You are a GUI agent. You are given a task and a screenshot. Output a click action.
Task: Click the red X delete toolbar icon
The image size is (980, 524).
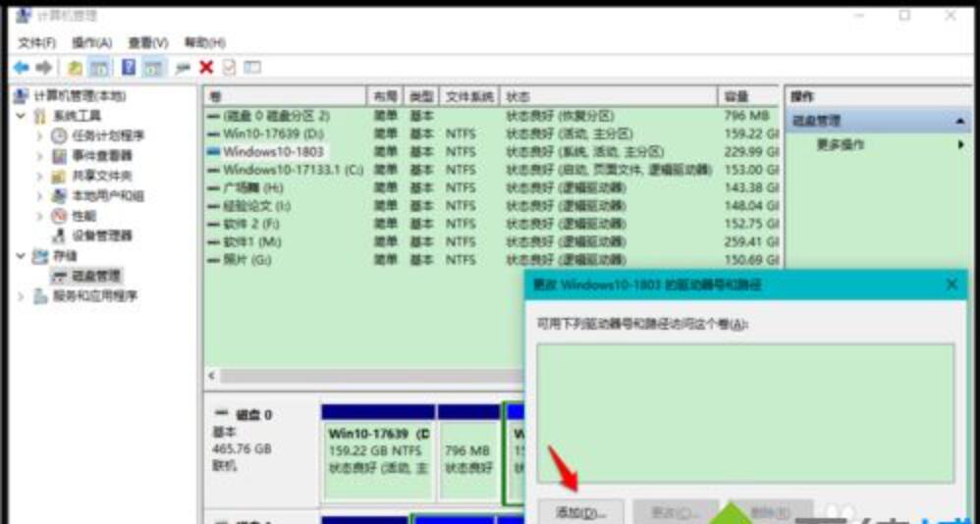[x=206, y=67]
